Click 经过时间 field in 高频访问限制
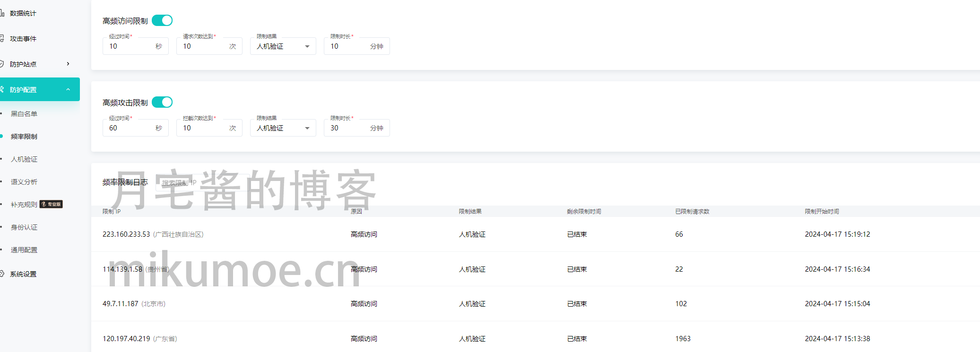This screenshot has height=352, width=980. pos(135,46)
